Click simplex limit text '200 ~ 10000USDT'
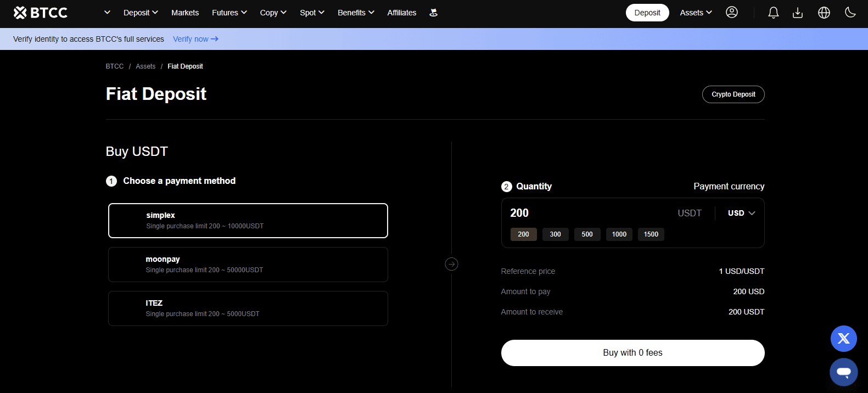This screenshot has height=393, width=868. click(236, 226)
